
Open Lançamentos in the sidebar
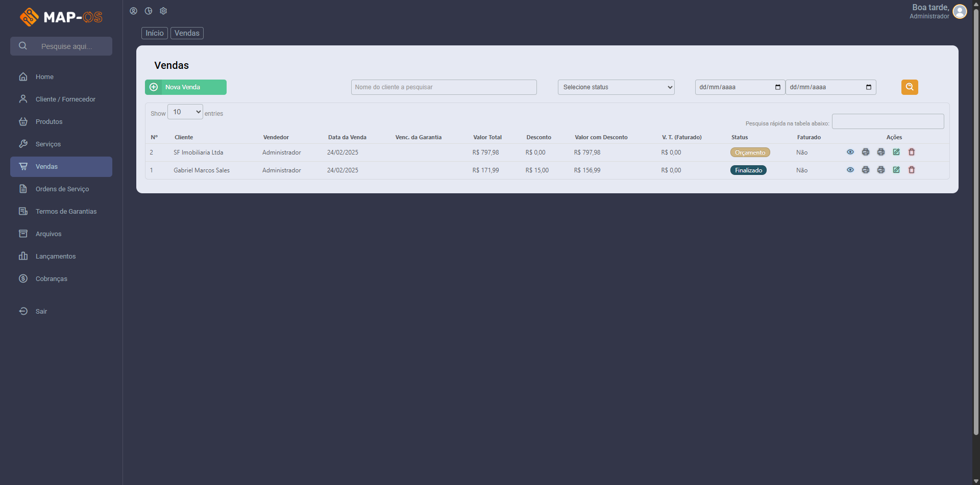coord(61,257)
